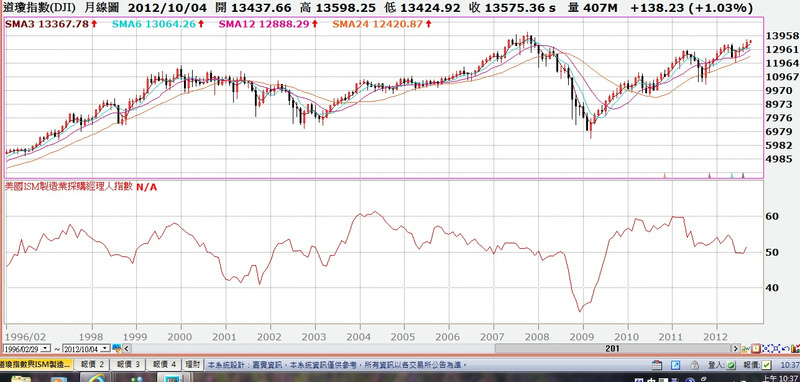This screenshot has width=800, height=382.
Task: Click the scrollbar thumb labeled 201
Action: [612, 348]
